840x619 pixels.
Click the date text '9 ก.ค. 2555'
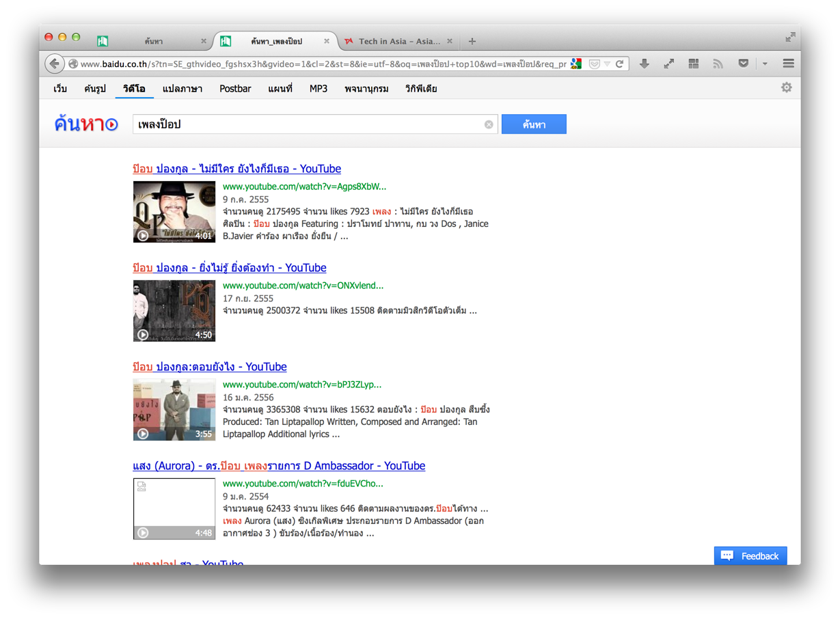coord(245,200)
